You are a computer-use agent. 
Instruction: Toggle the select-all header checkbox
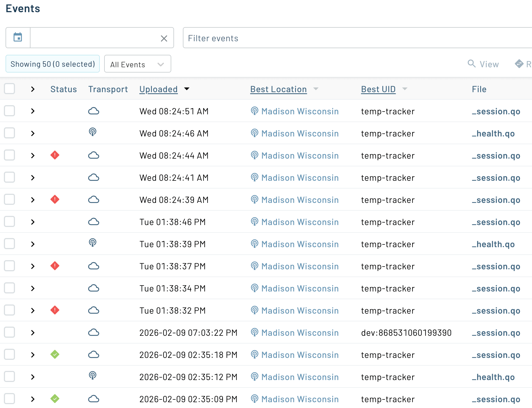click(9, 89)
